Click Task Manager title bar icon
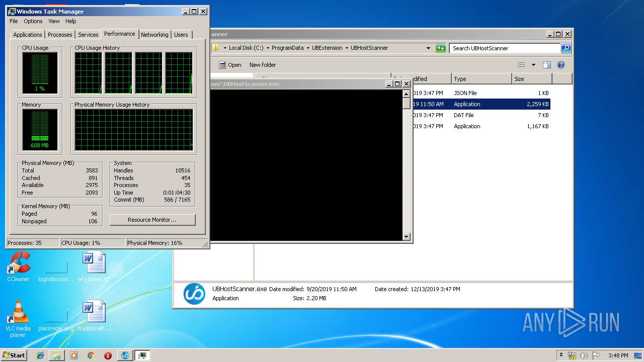This screenshot has height=362, width=644. [12, 11]
